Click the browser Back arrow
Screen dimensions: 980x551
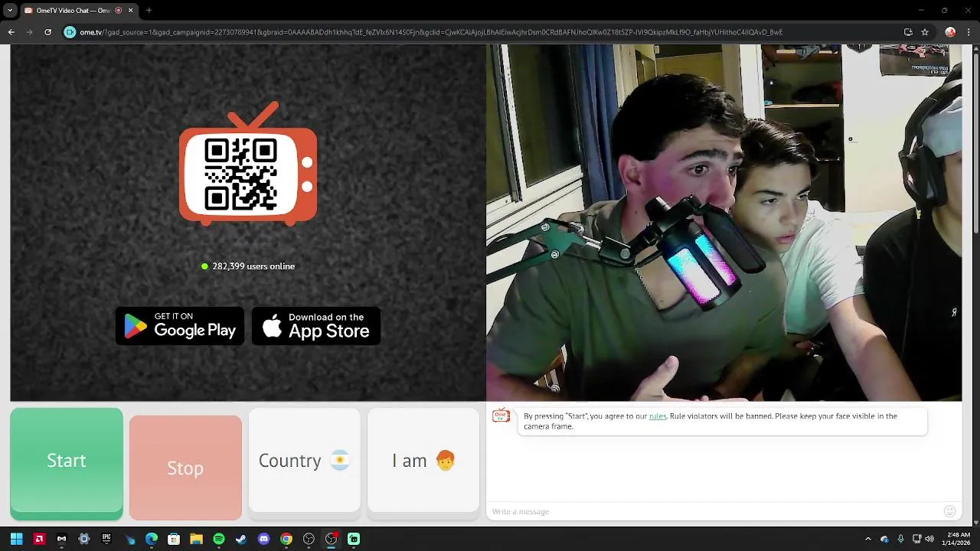click(x=11, y=32)
